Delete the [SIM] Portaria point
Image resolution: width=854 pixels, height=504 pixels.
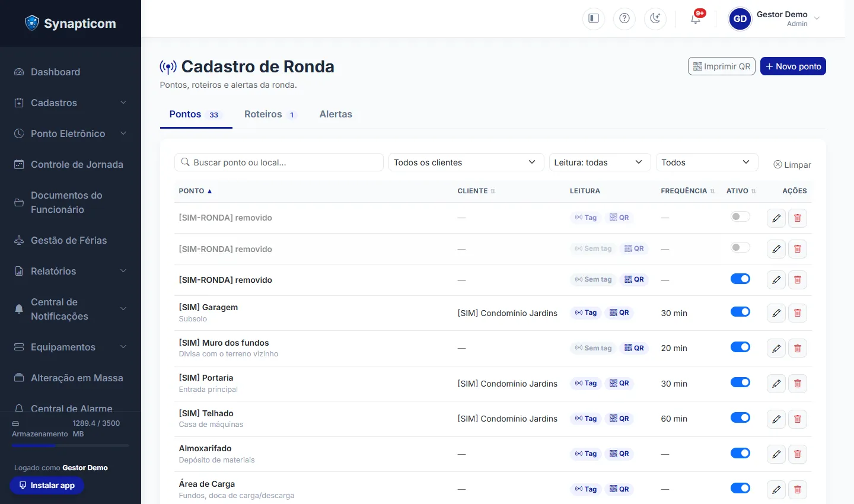[x=798, y=384]
